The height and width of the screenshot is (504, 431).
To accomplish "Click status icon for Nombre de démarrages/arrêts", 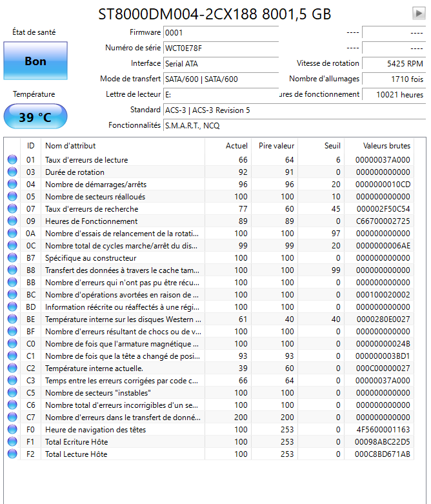I will 12,184.
